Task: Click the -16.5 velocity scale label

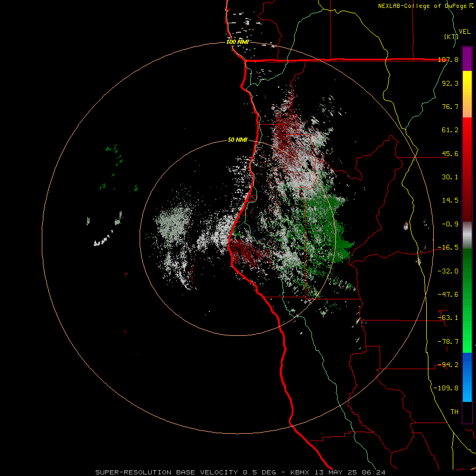Action: 448,248
